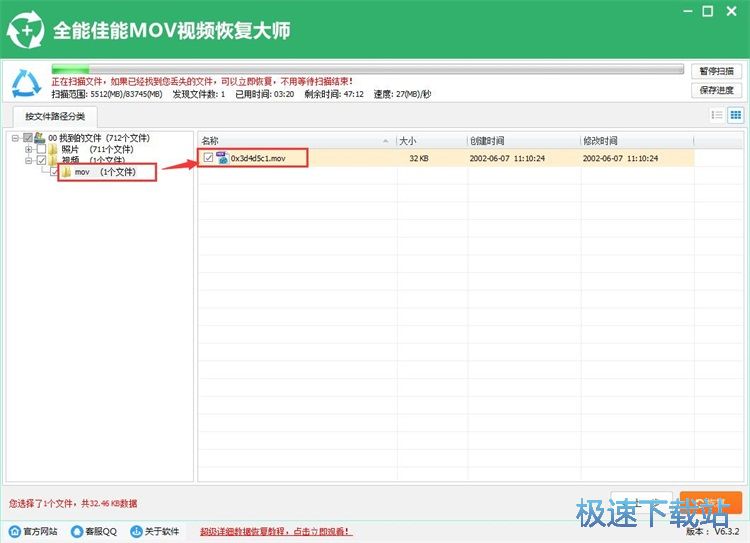Click the 扫描范围 5512(MB)/83745(MB) status text
The height and width of the screenshot is (543, 750).
pos(107,94)
